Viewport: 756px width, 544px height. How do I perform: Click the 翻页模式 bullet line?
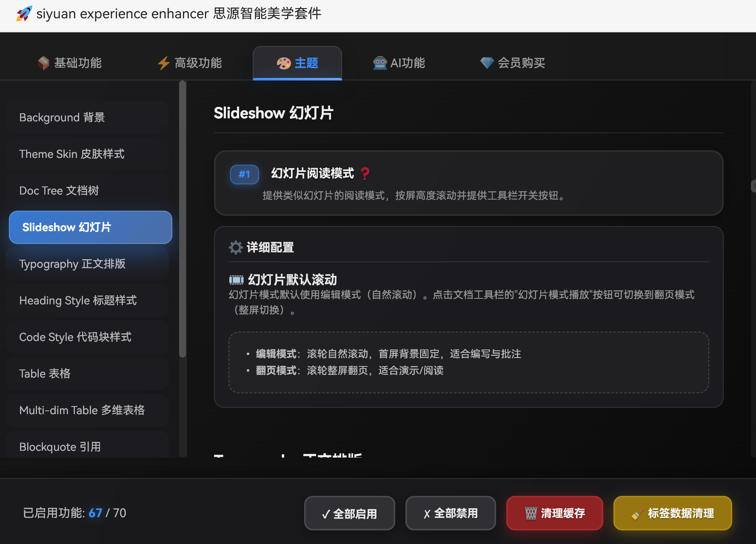350,370
